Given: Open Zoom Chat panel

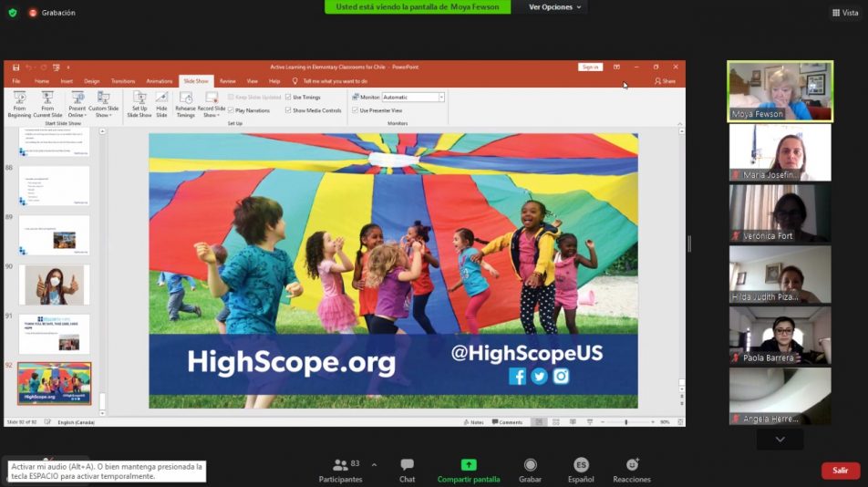Looking at the screenshot, I should coord(407,471).
